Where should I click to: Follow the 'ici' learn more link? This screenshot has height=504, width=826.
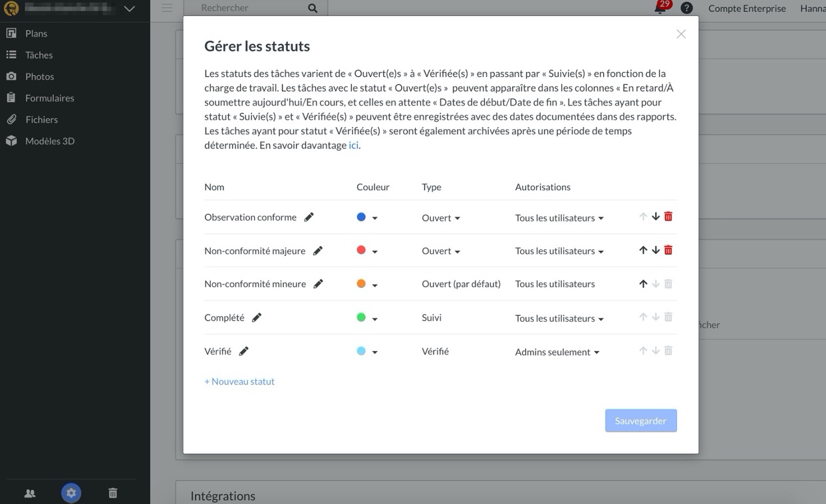tap(353, 145)
